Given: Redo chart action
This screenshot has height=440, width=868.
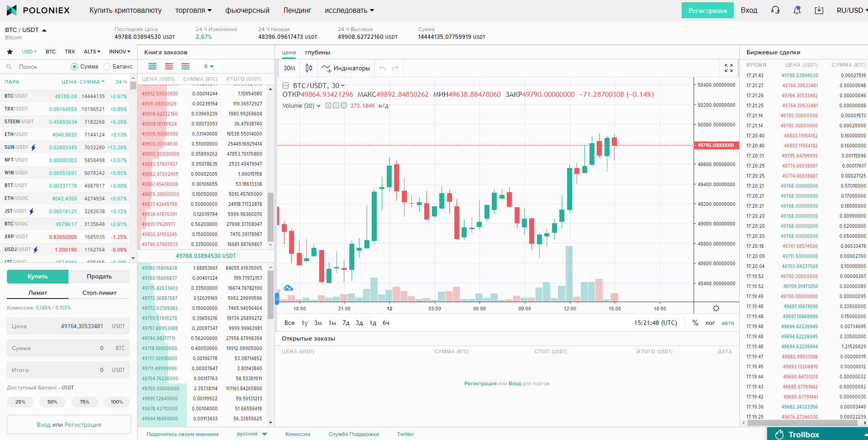Looking at the screenshot, I should click(x=395, y=68).
